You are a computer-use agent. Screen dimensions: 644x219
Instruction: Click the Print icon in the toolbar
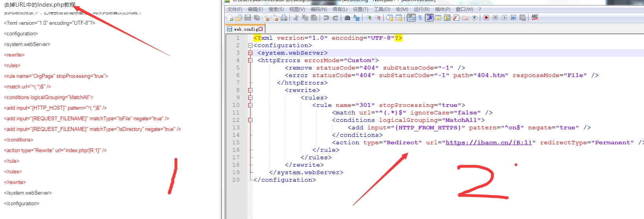click(x=284, y=18)
